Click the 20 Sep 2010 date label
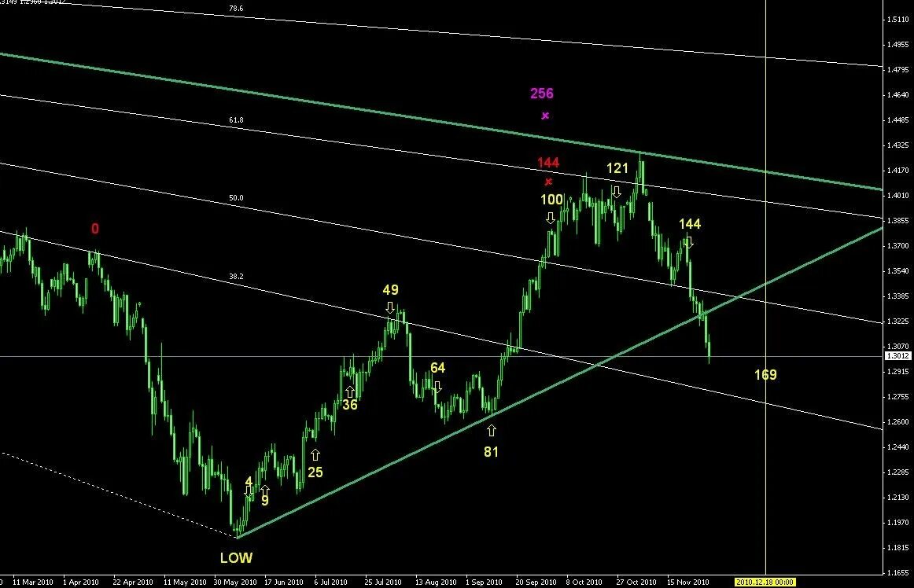Viewport: 914px width, 588px height. [x=536, y=582]
